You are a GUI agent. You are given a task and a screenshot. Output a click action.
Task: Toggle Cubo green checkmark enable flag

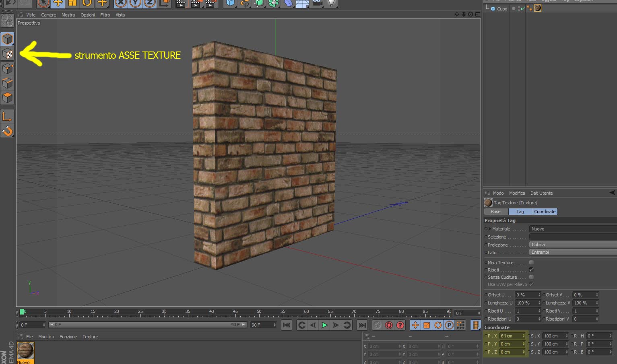point(523,8)
